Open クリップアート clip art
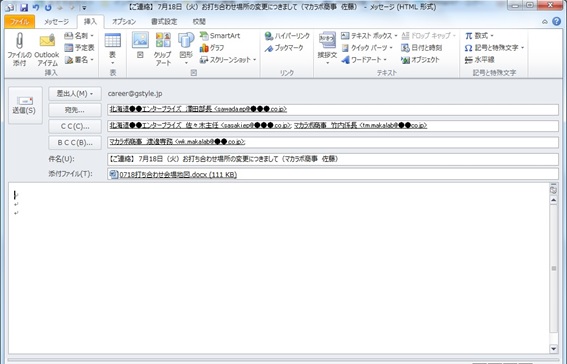The image size is (567, 364). [x=163, y=49]
